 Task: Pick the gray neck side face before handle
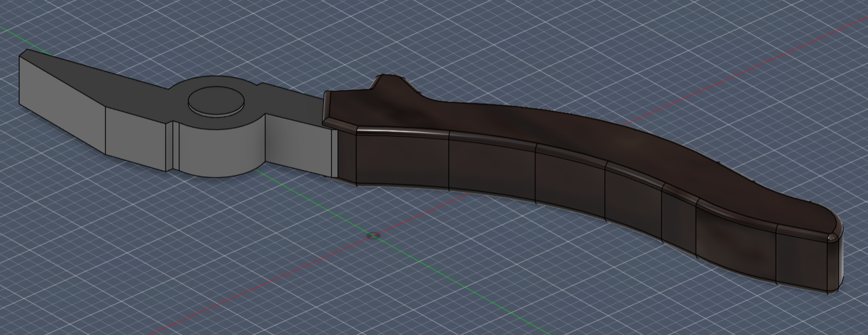[x=298, y=149]
